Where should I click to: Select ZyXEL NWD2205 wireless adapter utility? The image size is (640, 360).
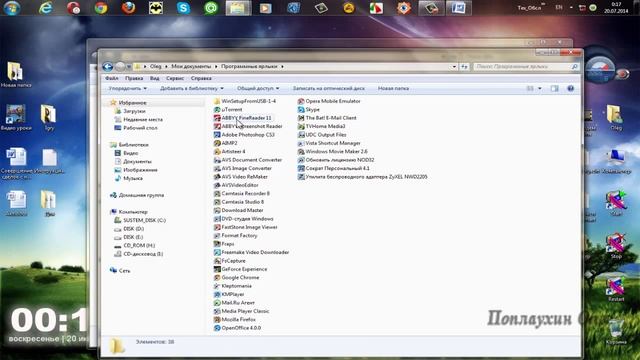pyautogui.click(x=363, y=177)
